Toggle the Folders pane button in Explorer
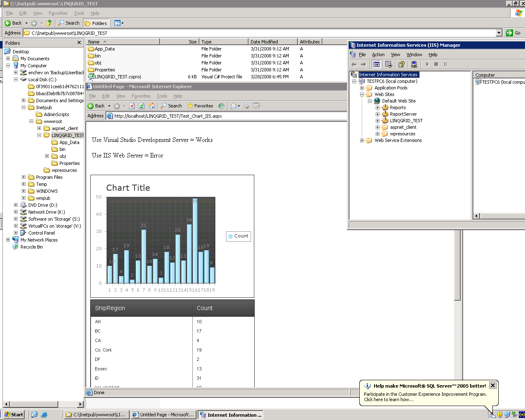Screen dimensions: 525x420 click(x=96, y=23)
